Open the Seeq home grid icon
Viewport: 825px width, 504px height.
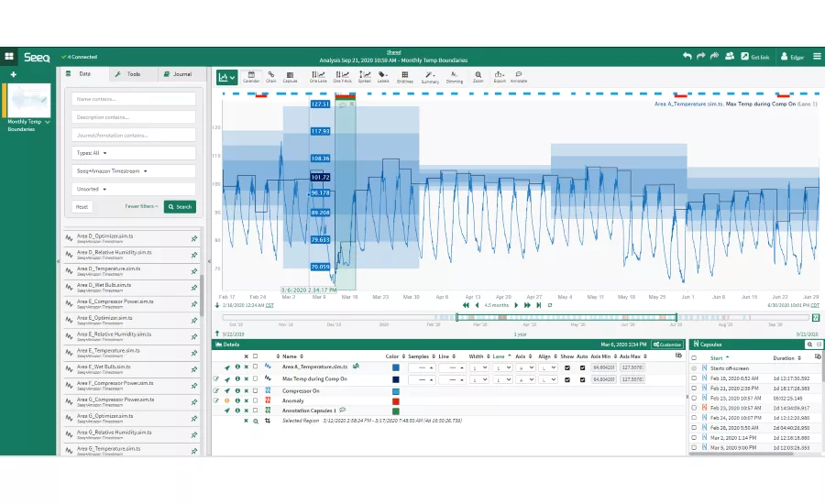9,56
